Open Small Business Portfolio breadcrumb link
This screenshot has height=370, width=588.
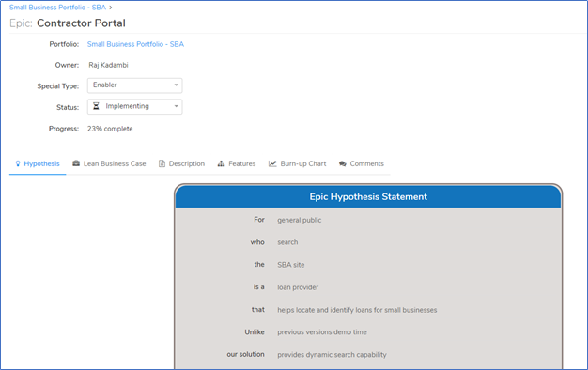[57, 8]
